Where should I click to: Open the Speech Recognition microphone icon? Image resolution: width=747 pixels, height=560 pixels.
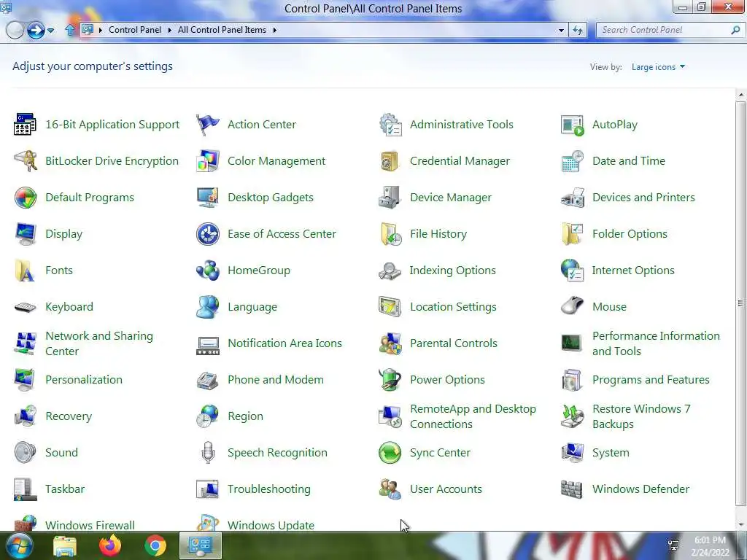(x=208, y=453)
